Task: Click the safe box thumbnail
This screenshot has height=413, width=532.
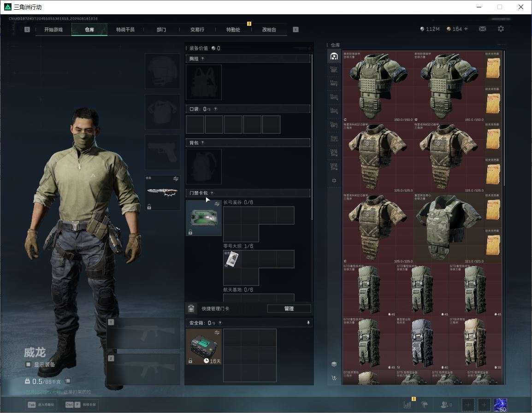Action: 204,347
